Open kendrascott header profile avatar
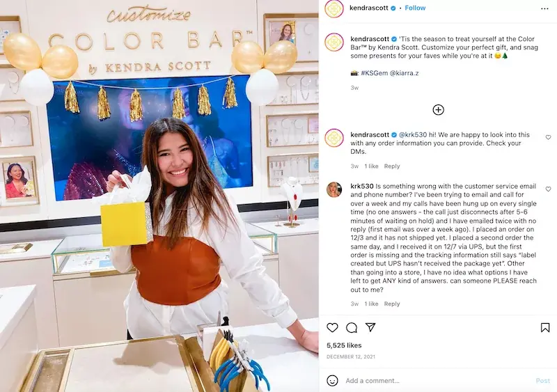This screenshot has height=392, width=557. (334, 8)
